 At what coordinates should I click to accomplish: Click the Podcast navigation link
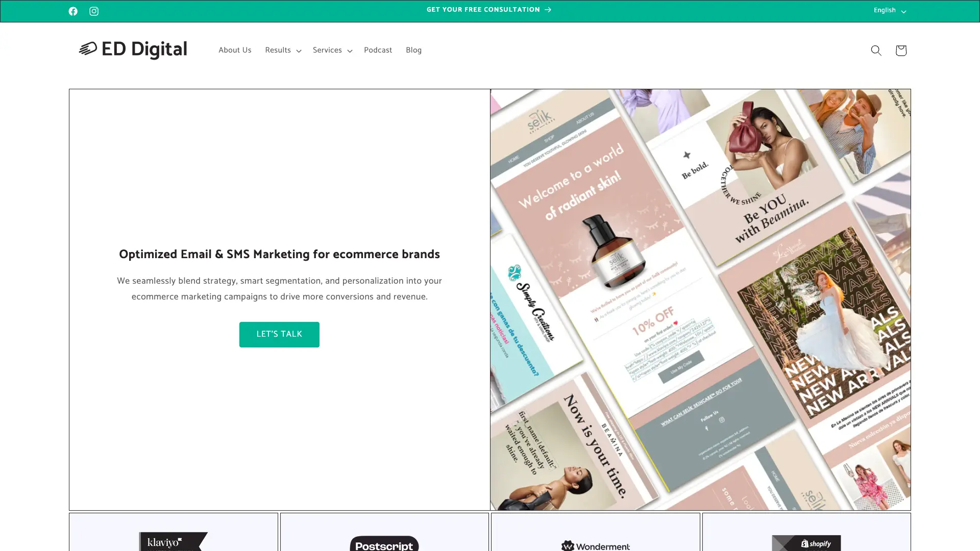click(378, 50)
